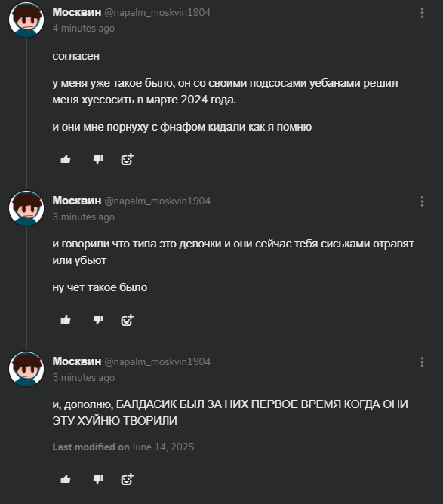The image size is (443, 504).
Task: Open Москвин profile name in first comment
Action: click(77, 12)
